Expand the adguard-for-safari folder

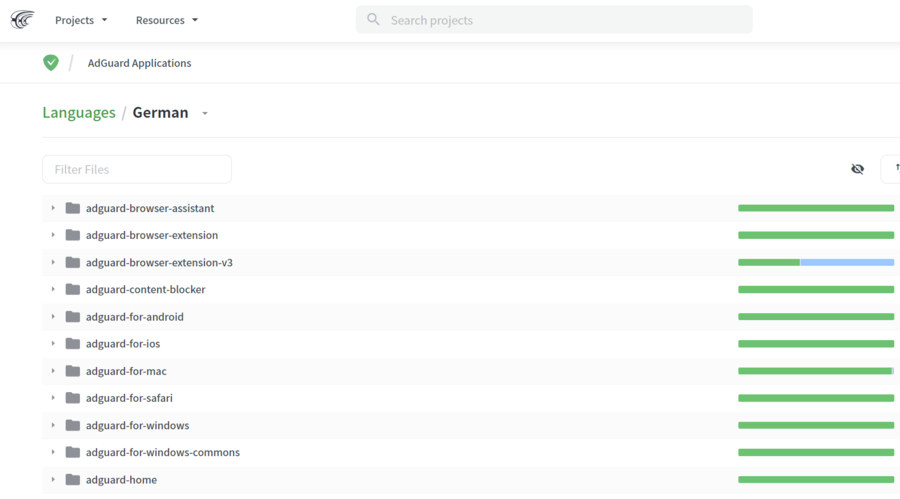tap(53, 398)
